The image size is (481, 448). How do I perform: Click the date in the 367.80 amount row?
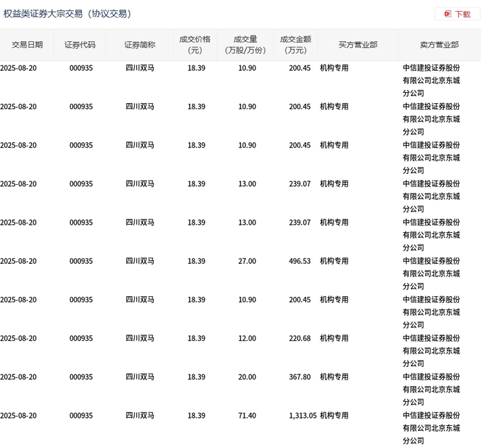point(19,377)
